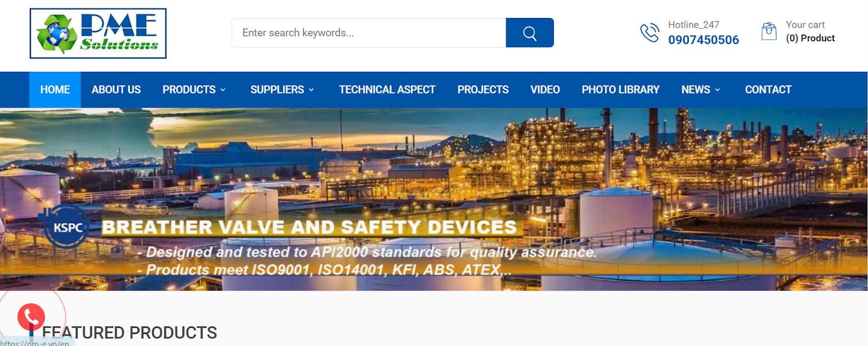868x346 pixels.
Task: Click the hotline phone icon
Action: click(649, 33)
